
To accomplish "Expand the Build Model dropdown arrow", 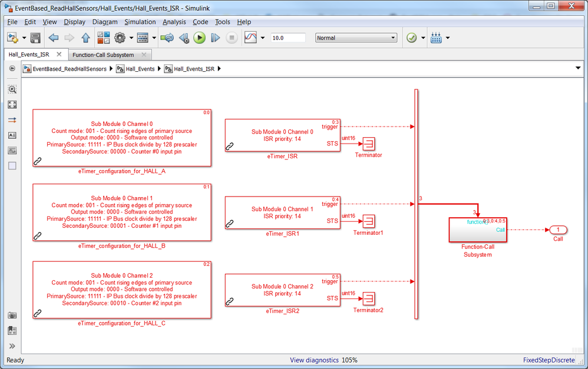I will 448,38.
